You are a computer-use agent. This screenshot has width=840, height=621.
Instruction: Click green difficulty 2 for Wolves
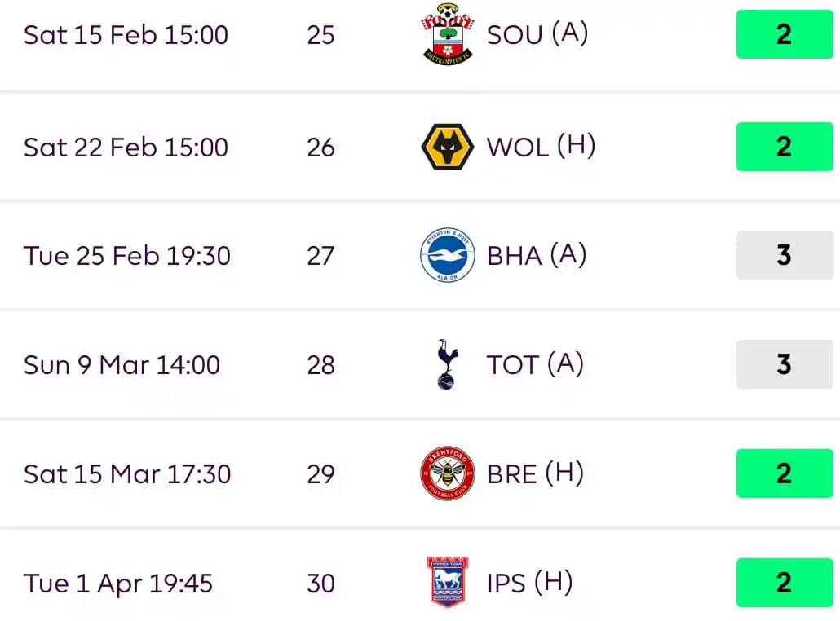(x=785, y=147)
